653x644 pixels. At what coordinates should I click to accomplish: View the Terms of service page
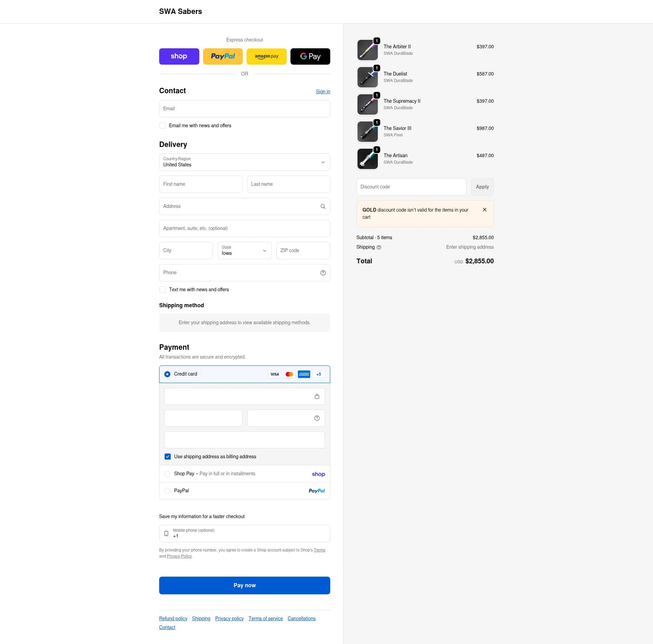pyautogui.click(x=266, y=618)
